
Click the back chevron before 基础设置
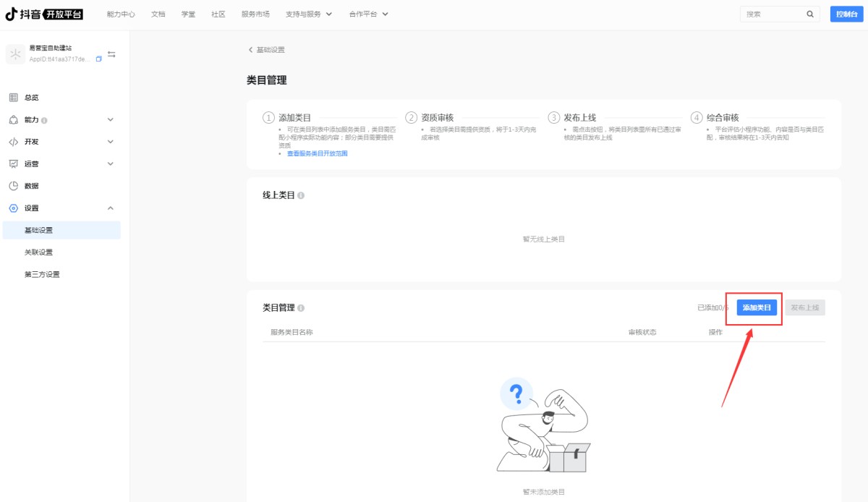pos(250,50)
